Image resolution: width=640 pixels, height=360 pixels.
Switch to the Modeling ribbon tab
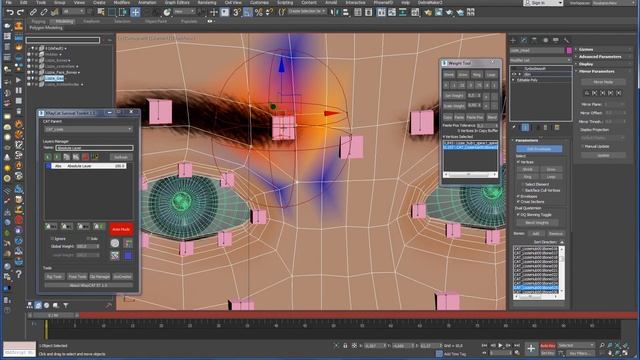[x=64, y=21]
